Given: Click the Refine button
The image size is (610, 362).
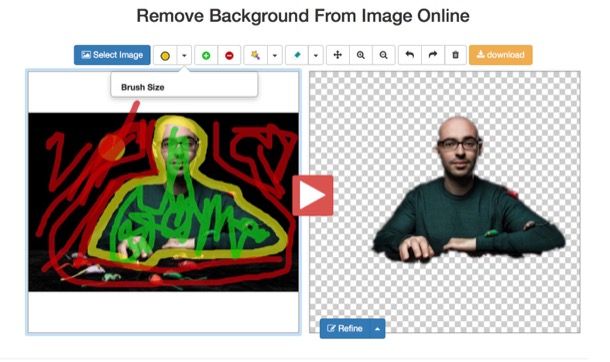Looking at the screenshot, I should pos(345,329).
